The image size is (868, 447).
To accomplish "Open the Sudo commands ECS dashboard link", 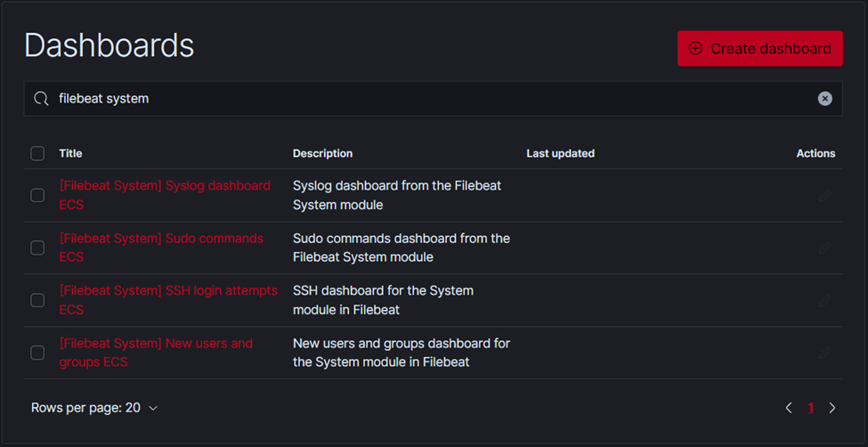I will click(161, 248).
